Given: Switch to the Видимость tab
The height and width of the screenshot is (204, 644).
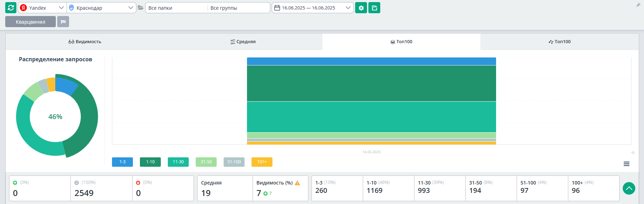Looking at the screenshot, I should [x=85, y=42].
